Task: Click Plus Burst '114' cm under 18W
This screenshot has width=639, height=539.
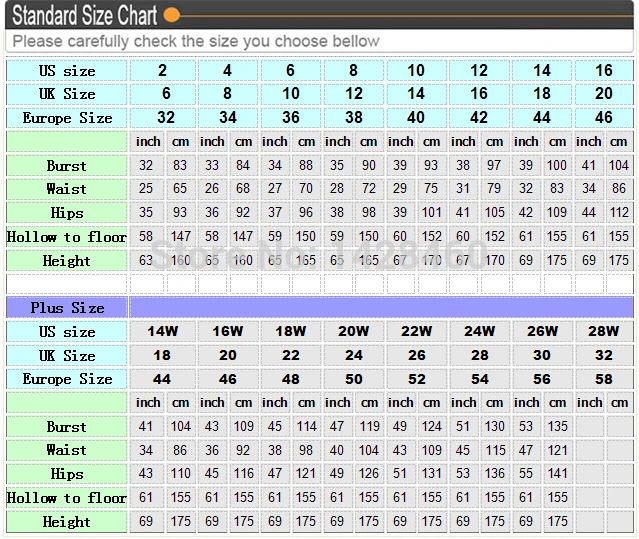Action: (306, 426)
